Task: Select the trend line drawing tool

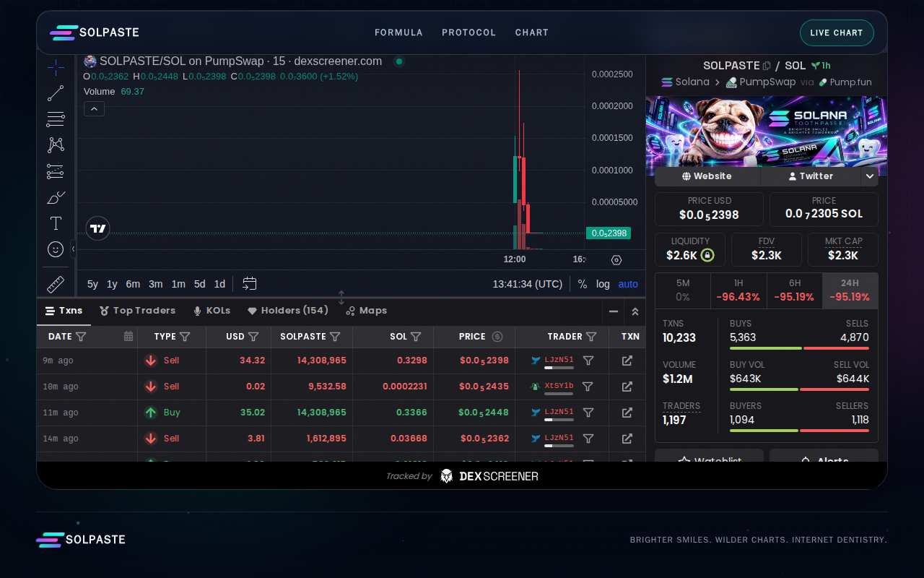Action: pyautogui.click(x=56, y=93)
